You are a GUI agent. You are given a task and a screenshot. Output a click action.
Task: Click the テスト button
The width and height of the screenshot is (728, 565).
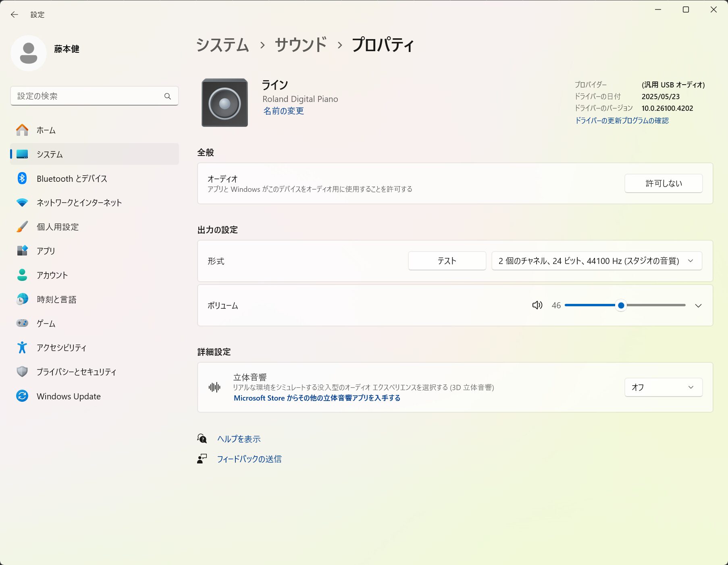click(x=447, y=261)
